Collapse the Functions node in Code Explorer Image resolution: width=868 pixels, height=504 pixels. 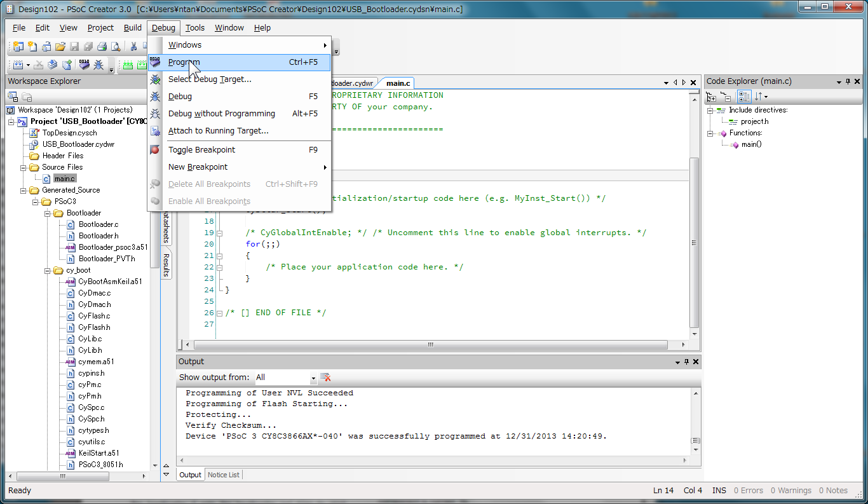point(710,133)
